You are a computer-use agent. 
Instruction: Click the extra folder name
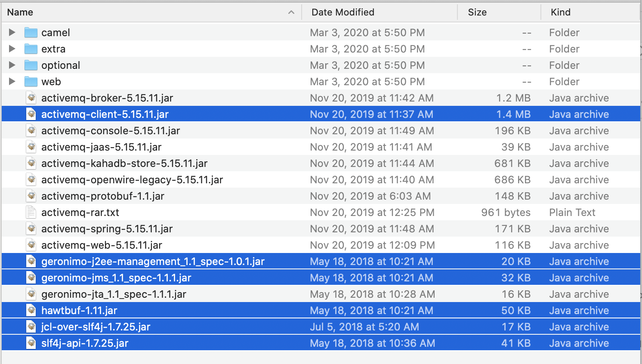(x=53, y=49)
